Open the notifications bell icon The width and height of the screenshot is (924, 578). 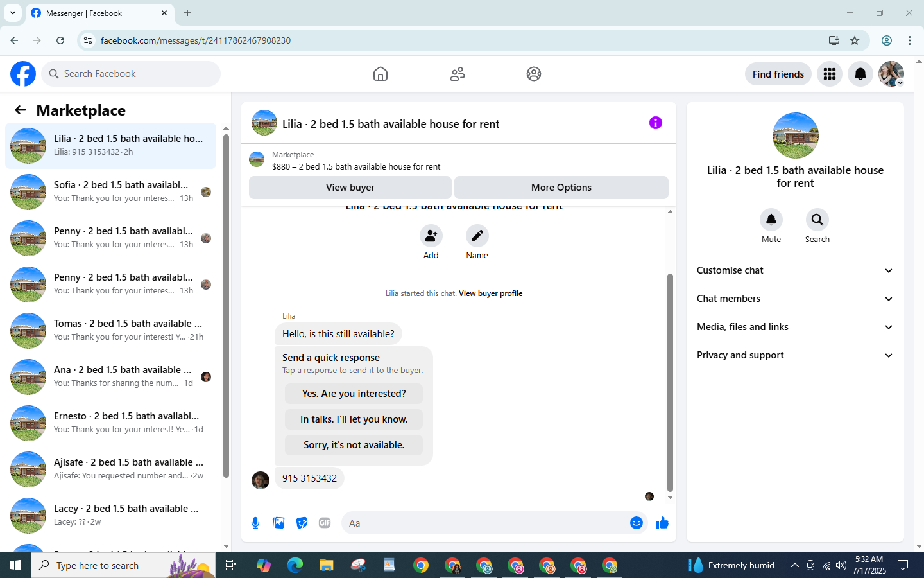[x=860, y=74]
